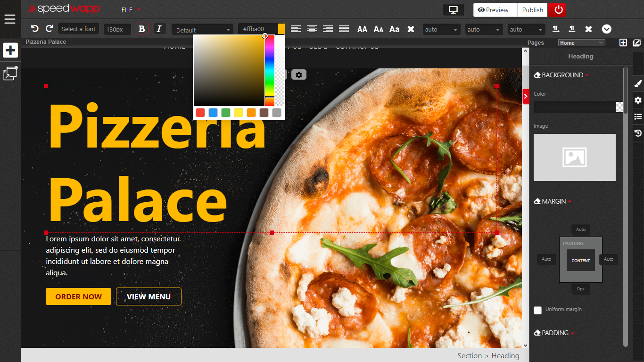The image size is (644, 362).
Task: Collapse the PADDING section
Action: point(554,333)
